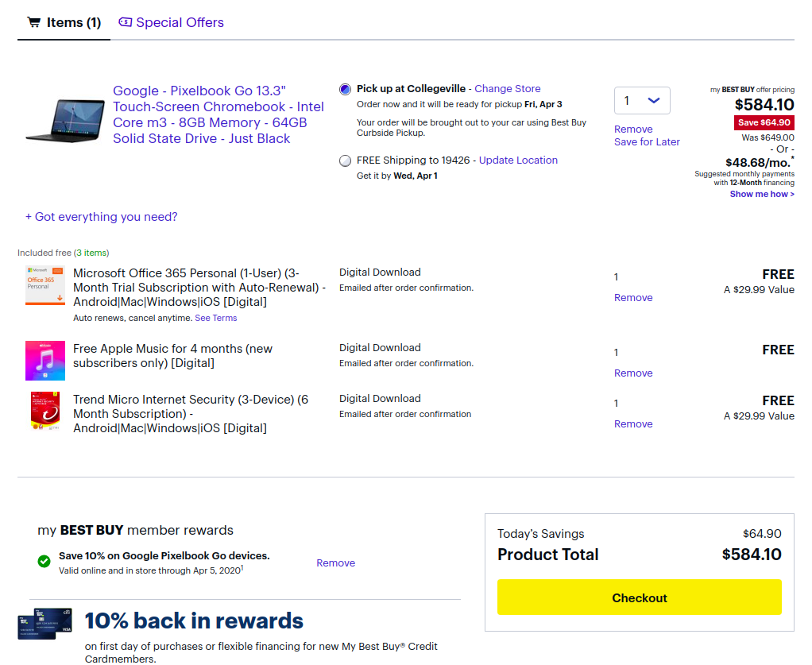The height and width of the screenshot is (665, 812).
Task: Click green checkmark on rewards offer
Action: [x=44, y=561]
